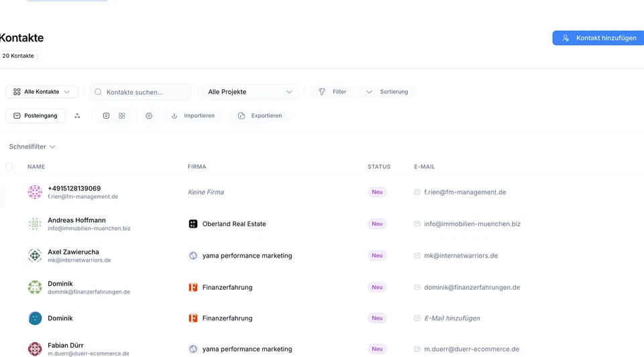Image resolution: width=644 pixels, height=357 pixels.
Task: Open the Filter options
Action: pyautogui.click(x=333, y=92)
